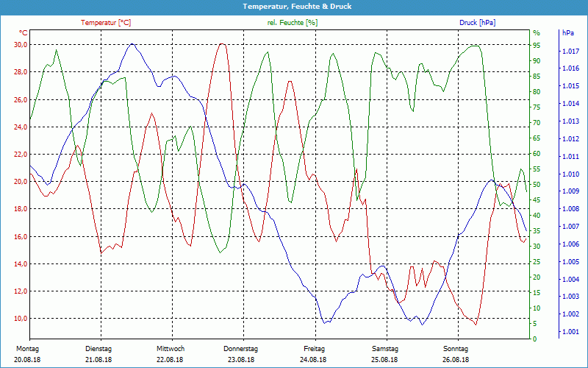Click the '65' humidity axis value
This screenshot has height=368, width=588.
[537, 138]
